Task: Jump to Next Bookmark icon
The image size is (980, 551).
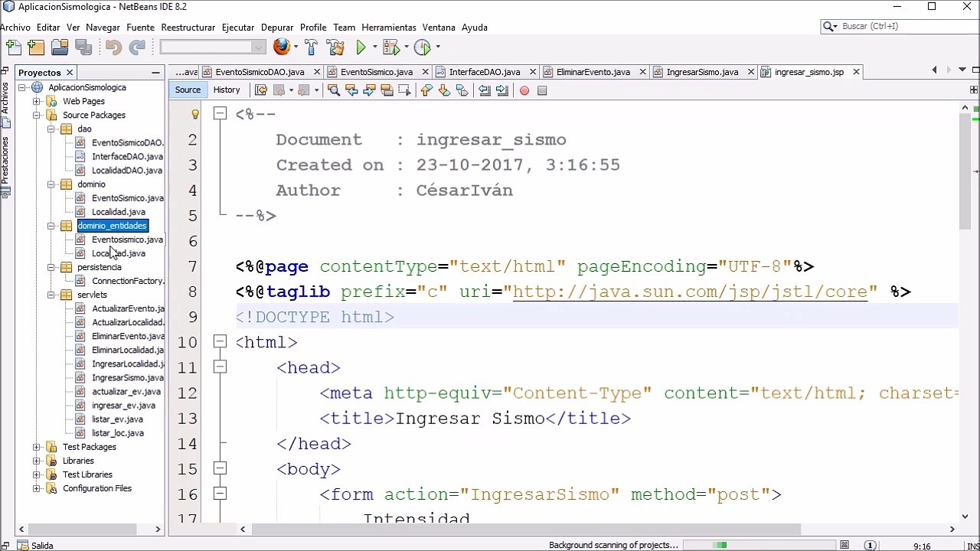Action: (x=444, y=90)
